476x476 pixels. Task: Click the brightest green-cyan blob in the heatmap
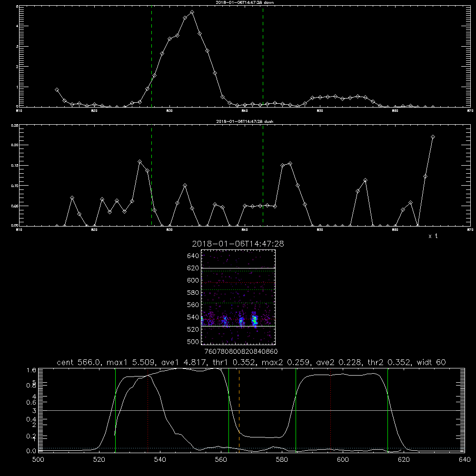pyautogui.click(x=254, y=320)
